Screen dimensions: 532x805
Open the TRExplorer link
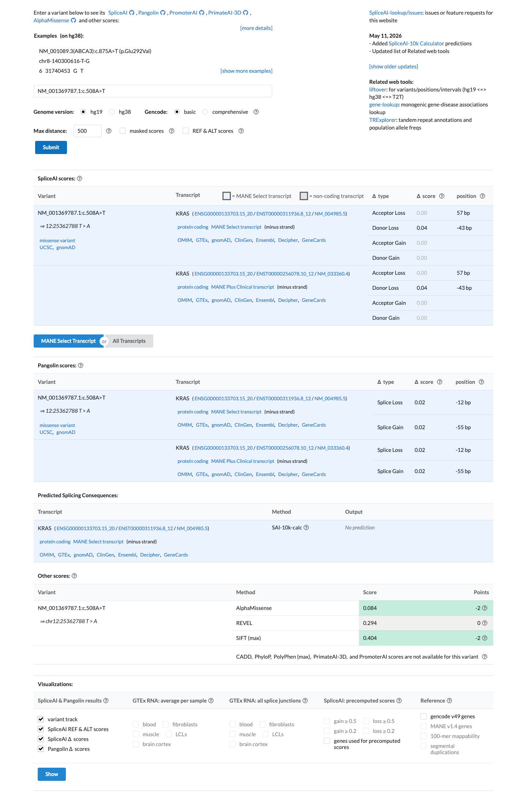click(x=383, y=120)
